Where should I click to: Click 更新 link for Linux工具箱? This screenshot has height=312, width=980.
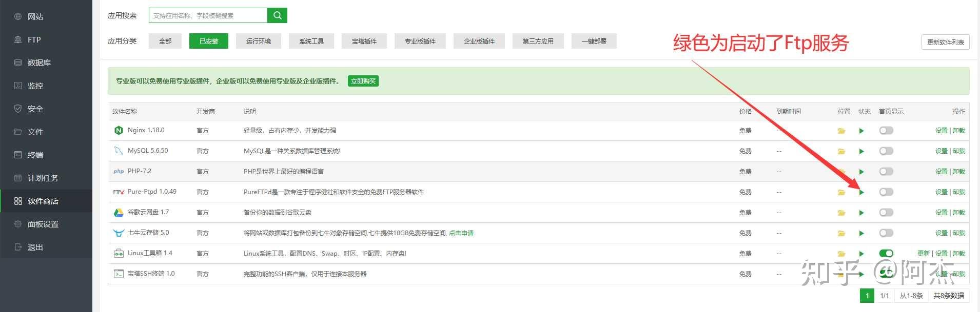coord(924,254)
